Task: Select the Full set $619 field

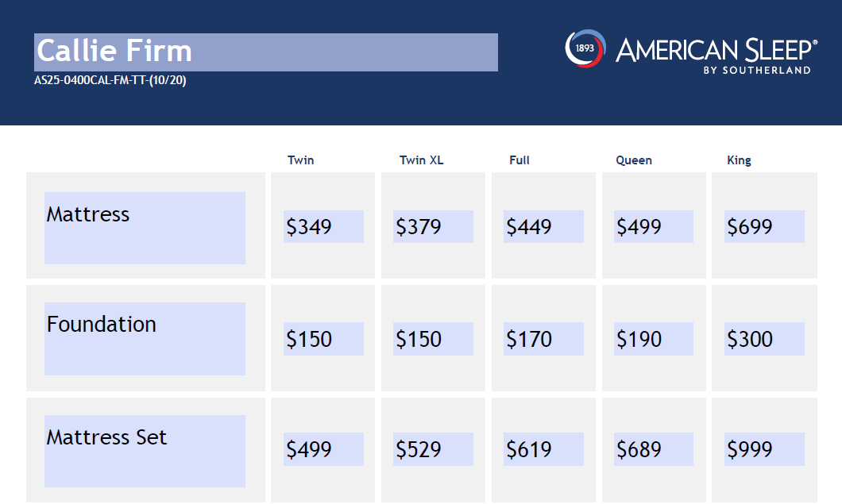Action: [x=543, y=449]
